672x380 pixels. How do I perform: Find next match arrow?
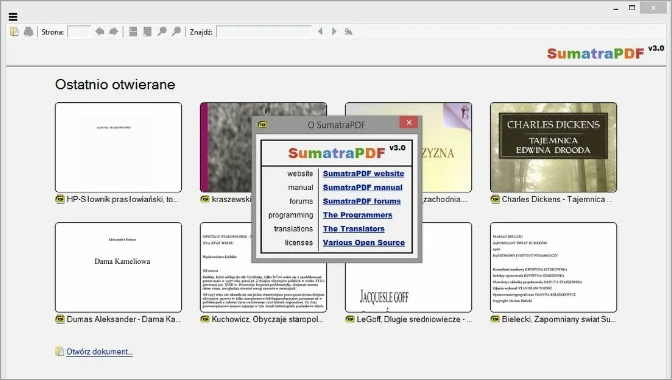coord(334,31)
